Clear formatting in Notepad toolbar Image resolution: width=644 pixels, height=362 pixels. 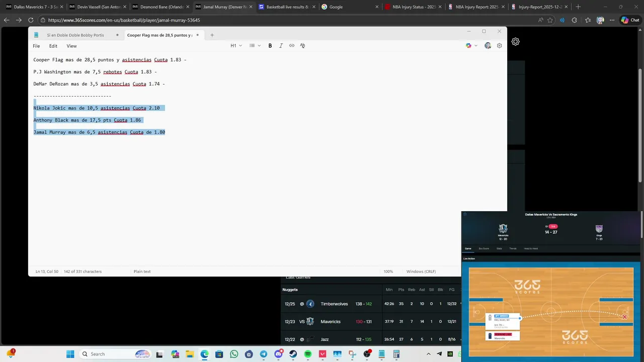coord(302,46)
